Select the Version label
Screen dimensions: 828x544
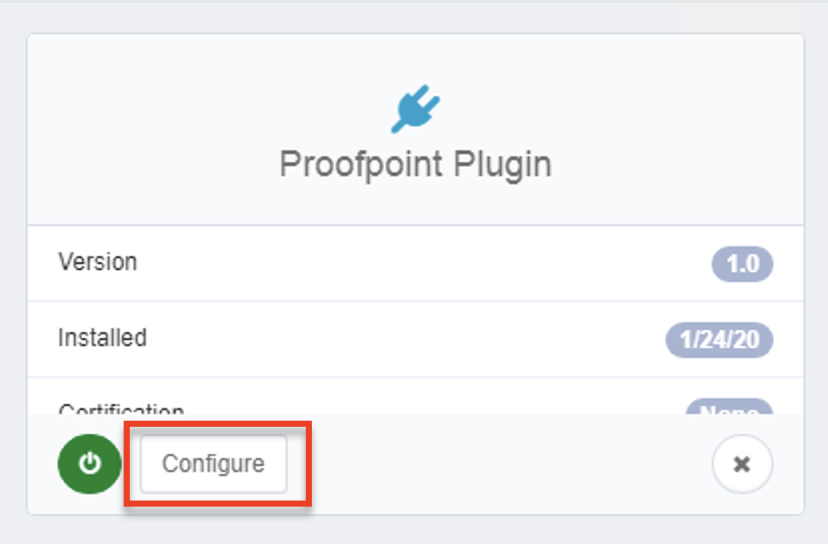pyautogui.click(x=98, y=262)
